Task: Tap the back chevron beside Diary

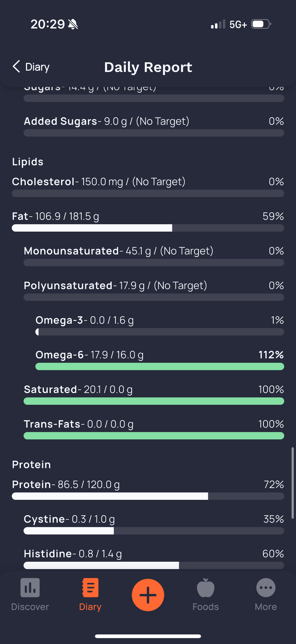Action: point(16,67)
